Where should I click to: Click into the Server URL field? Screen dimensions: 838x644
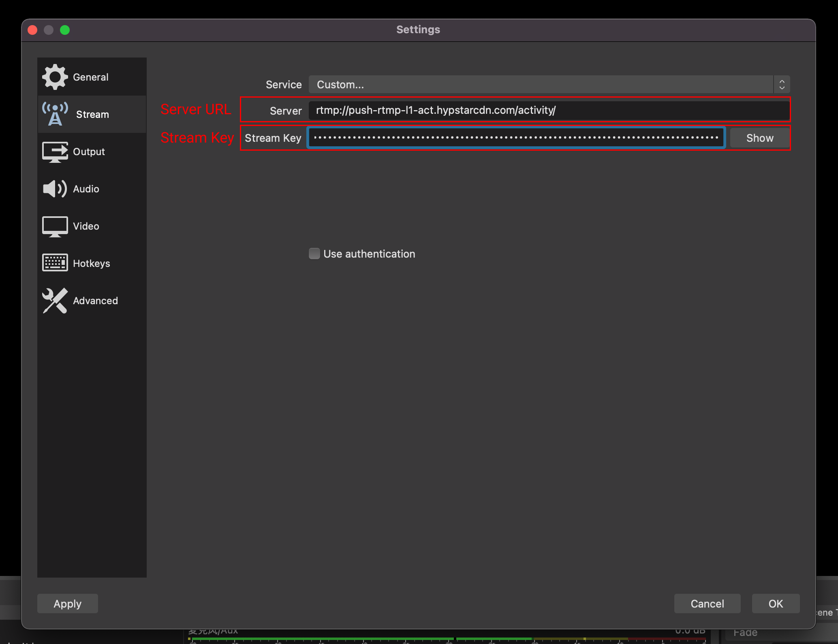[x=549, y=110]
